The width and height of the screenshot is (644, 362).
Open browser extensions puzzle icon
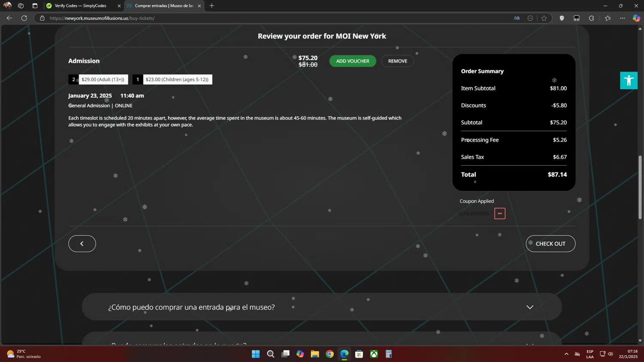(x=592, y=18)
